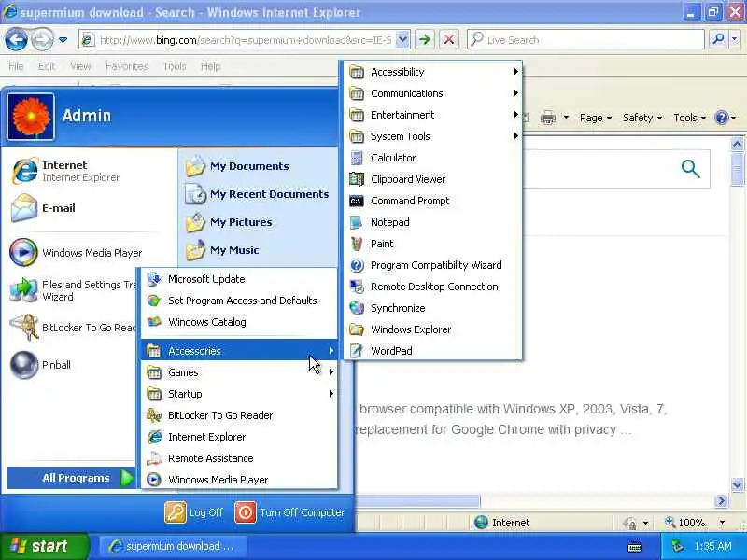747x560 pixels.
Task: Open Remote Assistance
Action: point(239,458)
